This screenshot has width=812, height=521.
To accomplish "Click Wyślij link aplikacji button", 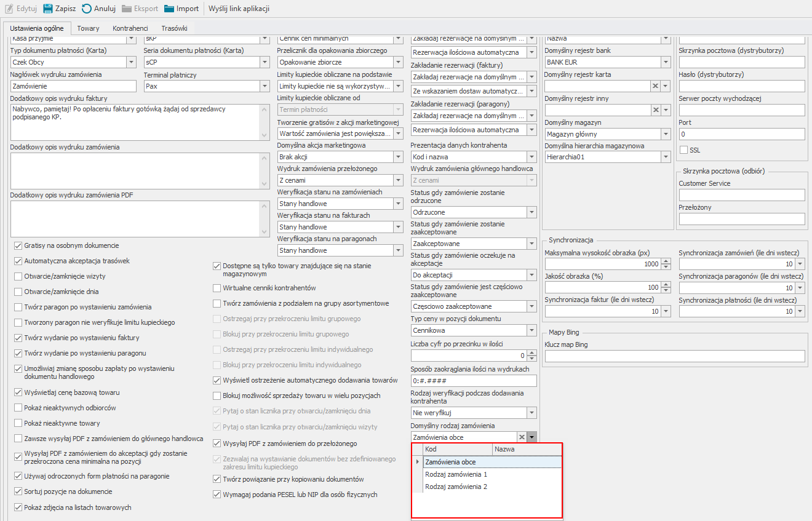I will click(x=239, y=9).
